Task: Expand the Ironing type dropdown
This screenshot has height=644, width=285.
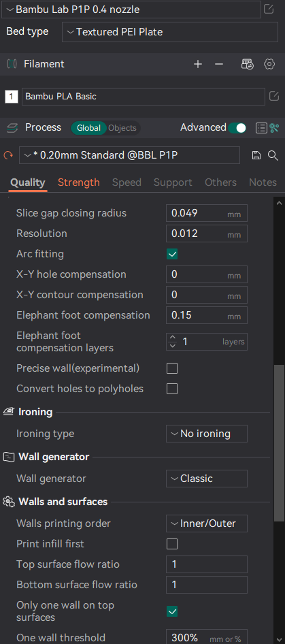Action: click(x=207, y=434)
